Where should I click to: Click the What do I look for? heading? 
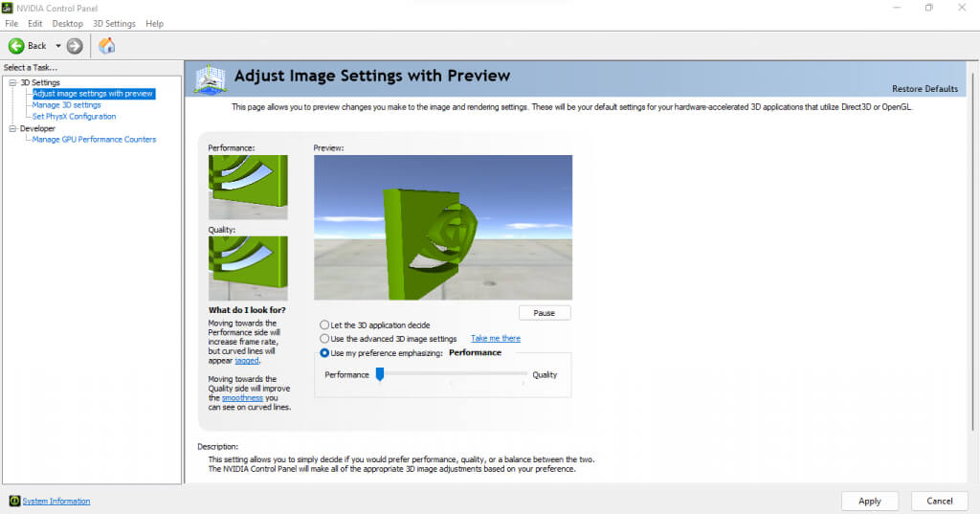pos(247,309)
